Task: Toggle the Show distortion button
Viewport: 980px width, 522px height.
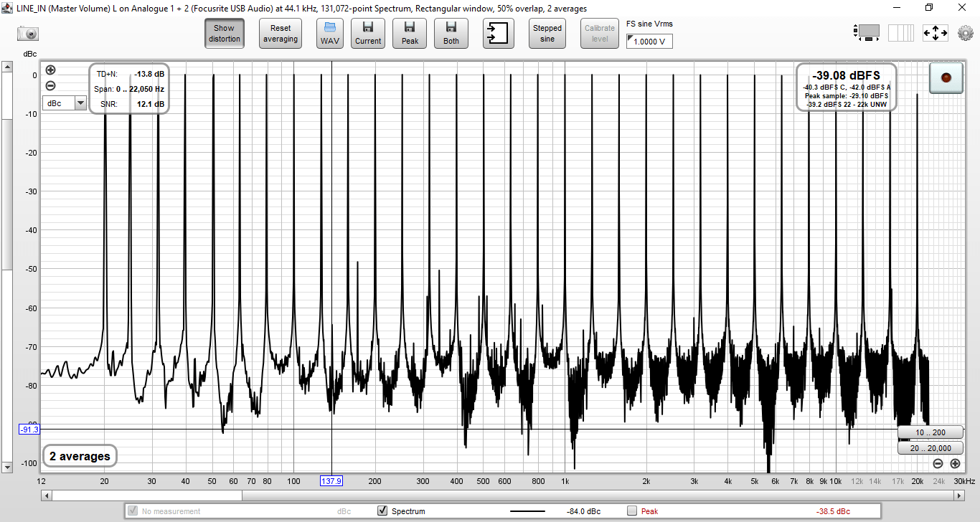Action: coord(225,34)
